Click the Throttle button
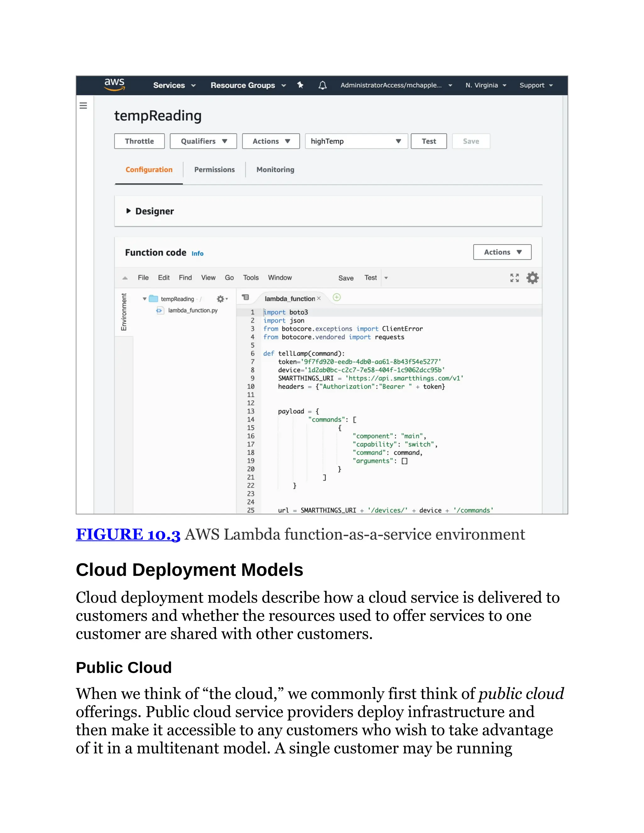This screenshot has height=833, width=644. pyautogui.click(x=139, y=141)
